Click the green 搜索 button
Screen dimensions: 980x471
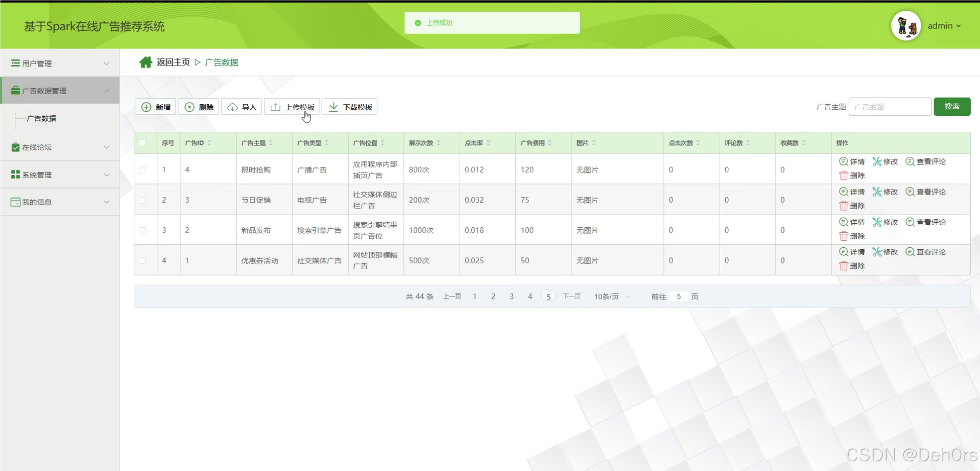point(952,107)
